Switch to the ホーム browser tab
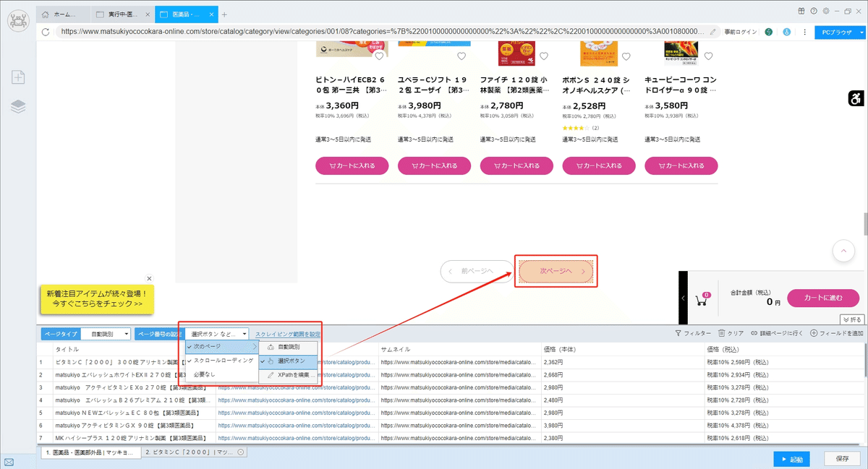Viewport: 868px width, 469px height. 64,14
